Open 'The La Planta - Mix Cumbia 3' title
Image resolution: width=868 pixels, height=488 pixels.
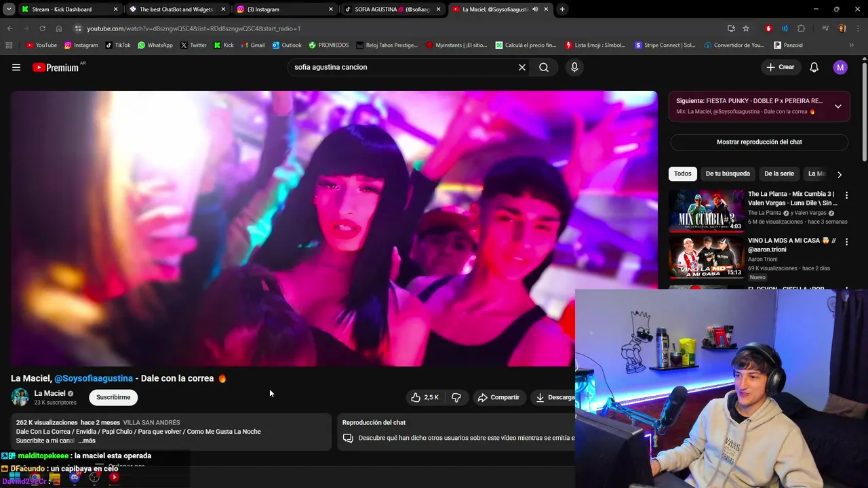[x=792, y=198]
